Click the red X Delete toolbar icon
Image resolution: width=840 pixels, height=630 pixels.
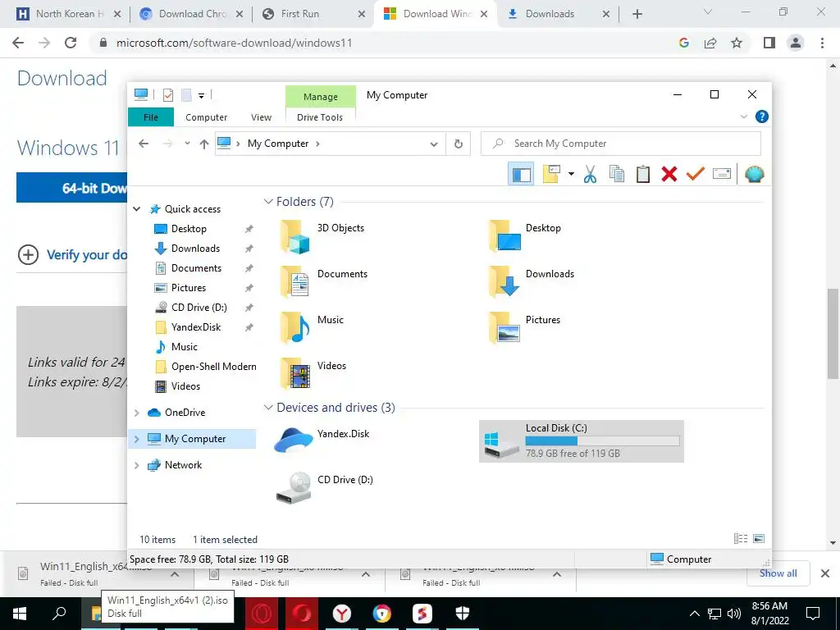tap(669, 174)
